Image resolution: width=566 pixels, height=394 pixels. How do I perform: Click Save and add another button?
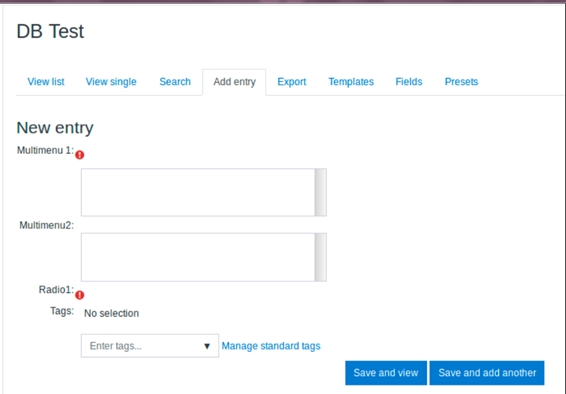(x=487, y=373)
